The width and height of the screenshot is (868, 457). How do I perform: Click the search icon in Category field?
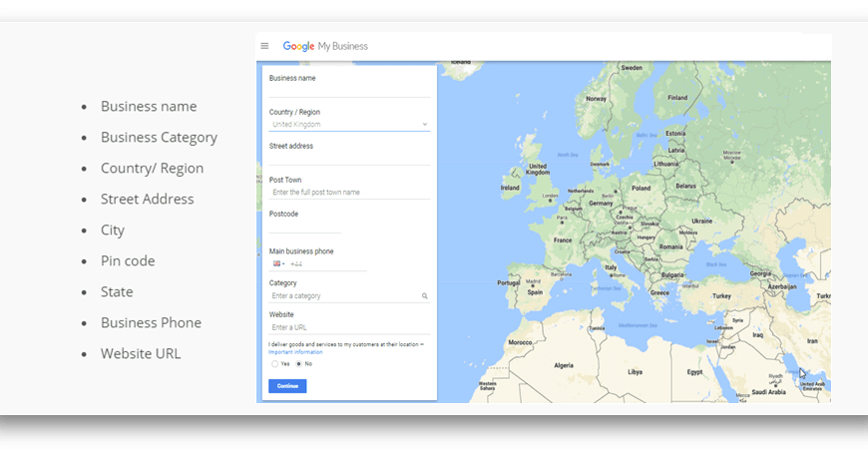click(x=424, y=296)
